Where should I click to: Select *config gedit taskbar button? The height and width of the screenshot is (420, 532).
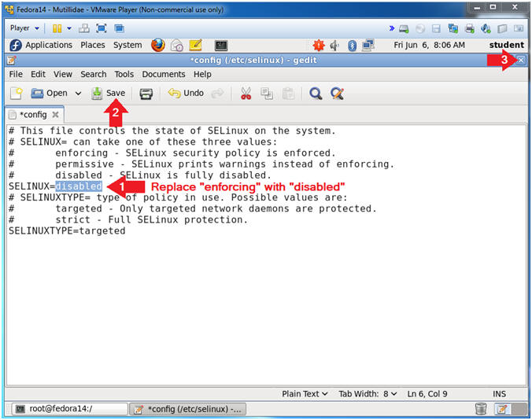[x=188, y=409]
